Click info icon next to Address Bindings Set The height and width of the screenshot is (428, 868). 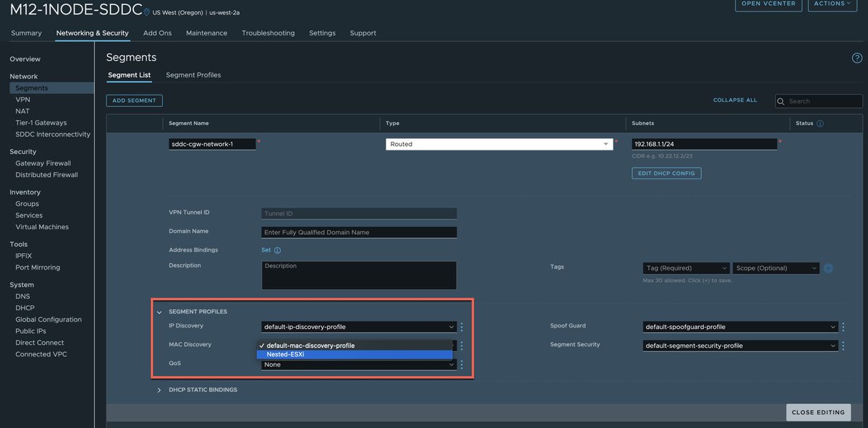click(x=277, y=250)
